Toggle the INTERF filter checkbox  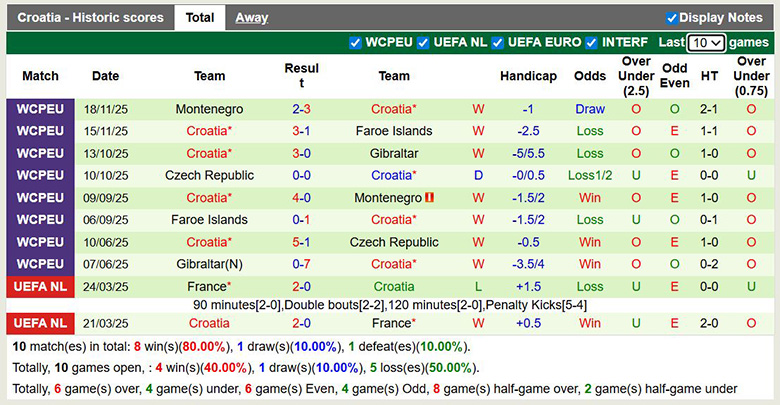pos(592,43)
